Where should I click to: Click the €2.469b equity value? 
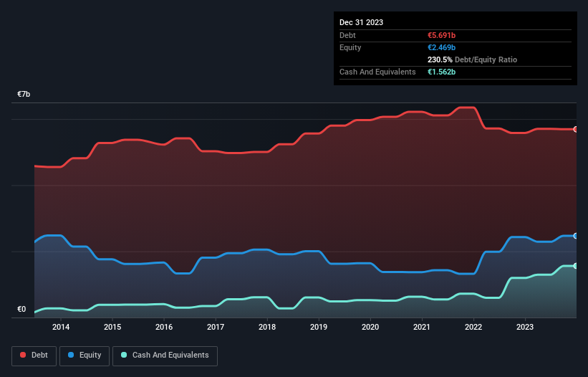[x=441, y=47]
